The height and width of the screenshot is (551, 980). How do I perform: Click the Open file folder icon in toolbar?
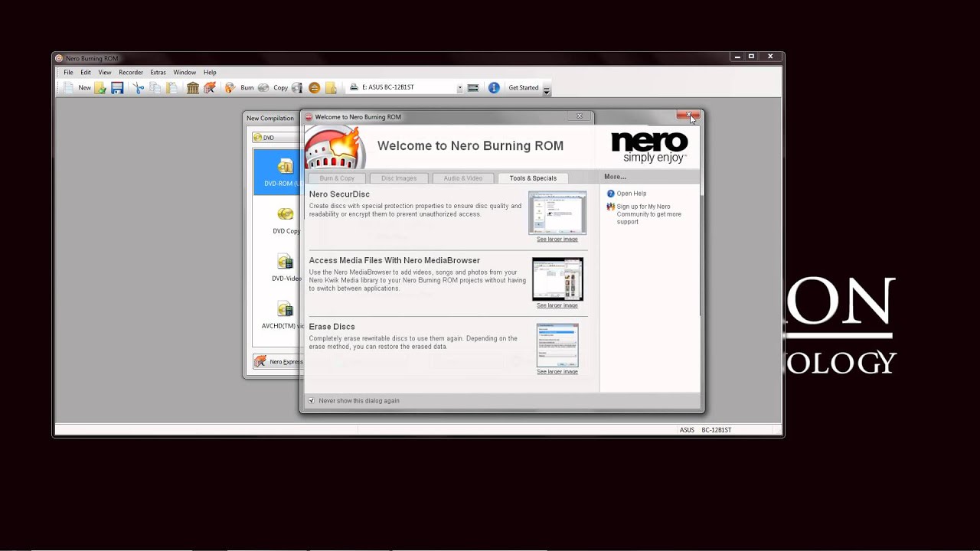point(100,88)
